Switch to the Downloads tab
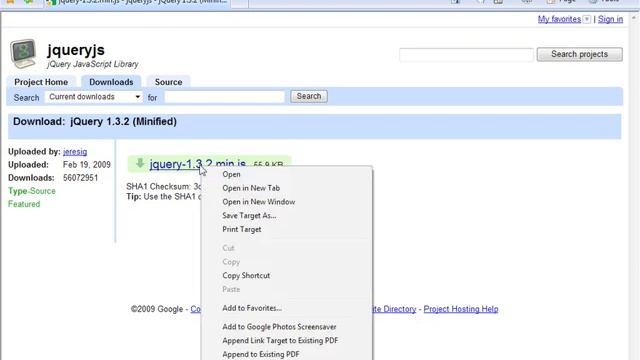Viewport: 640px width, 360px height. point(111,82)
